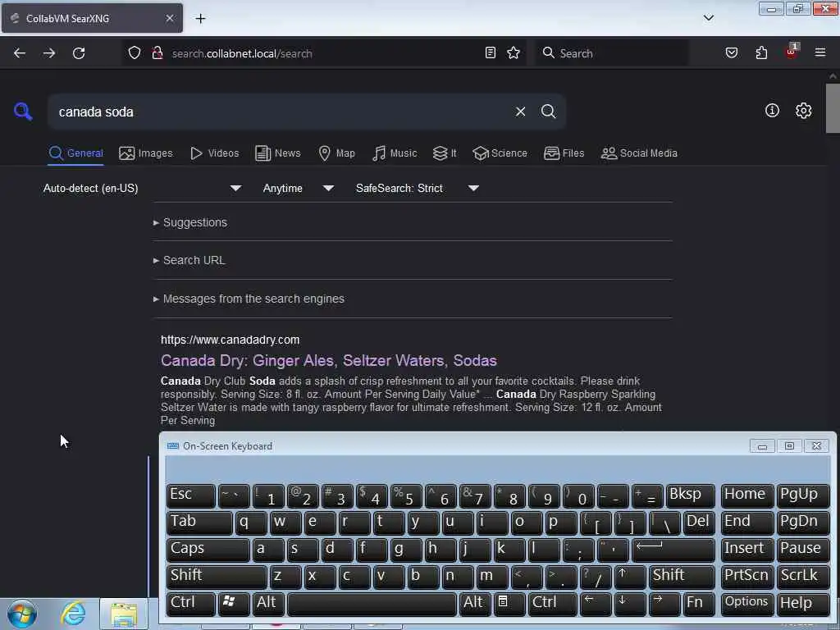The height and width of the screenshot is (630, 840).
Task: Switch to the Map category tab
Action: point(336,153)
